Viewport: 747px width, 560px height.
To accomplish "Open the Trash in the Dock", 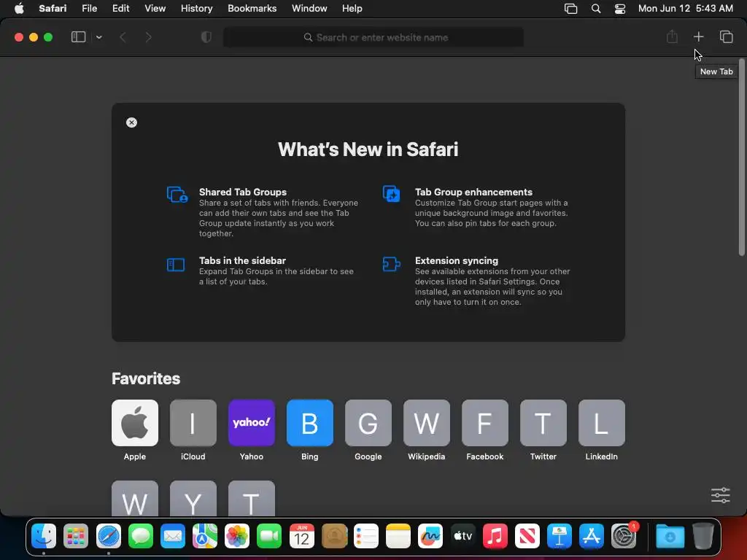I will point(703,536).
